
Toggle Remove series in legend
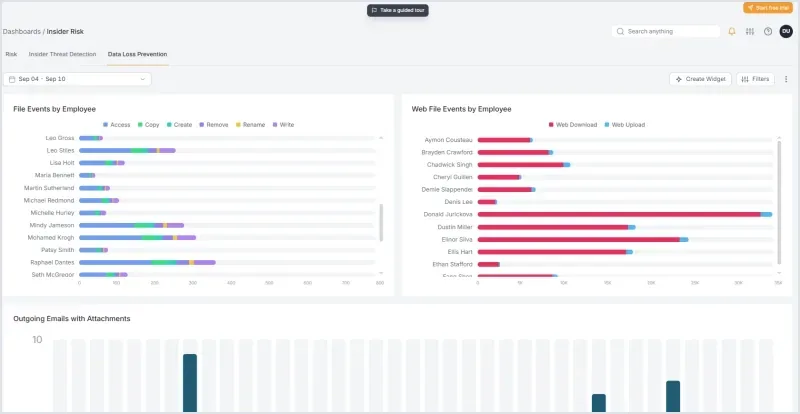[214, 125]
